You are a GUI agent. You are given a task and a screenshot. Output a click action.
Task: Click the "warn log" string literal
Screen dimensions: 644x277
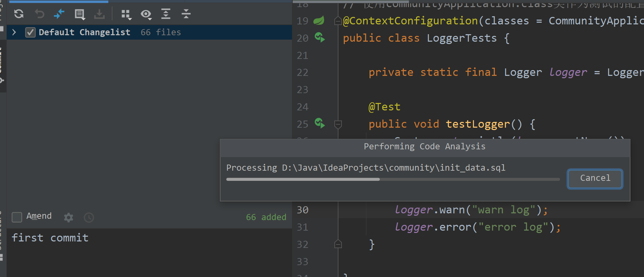[504, 210]
